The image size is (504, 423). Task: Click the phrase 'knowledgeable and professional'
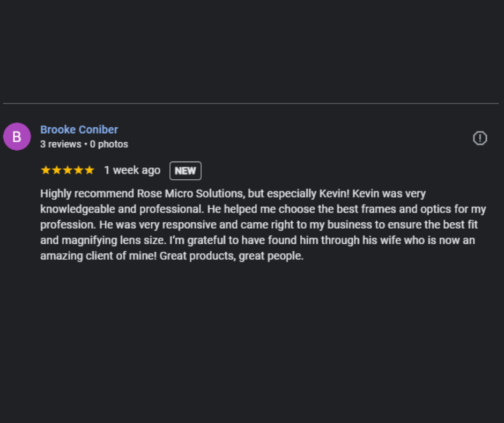[121, 209]
